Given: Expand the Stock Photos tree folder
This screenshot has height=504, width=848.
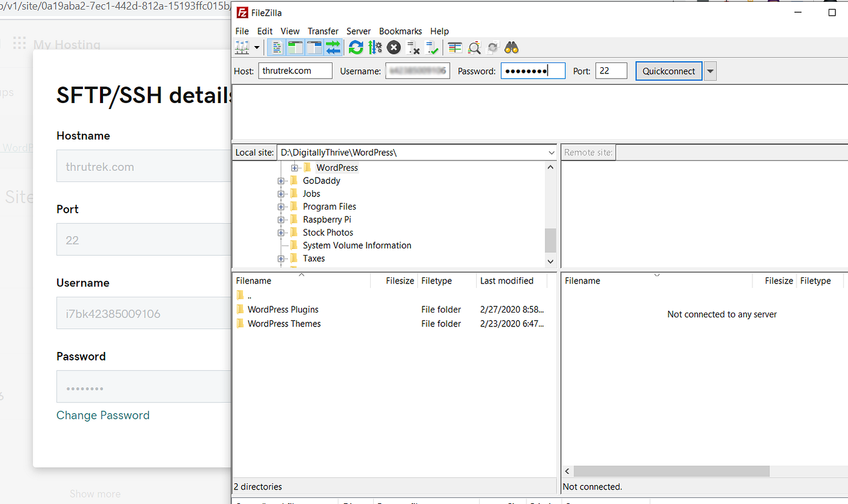Looking at the screenshot, I should pos(281,233).
